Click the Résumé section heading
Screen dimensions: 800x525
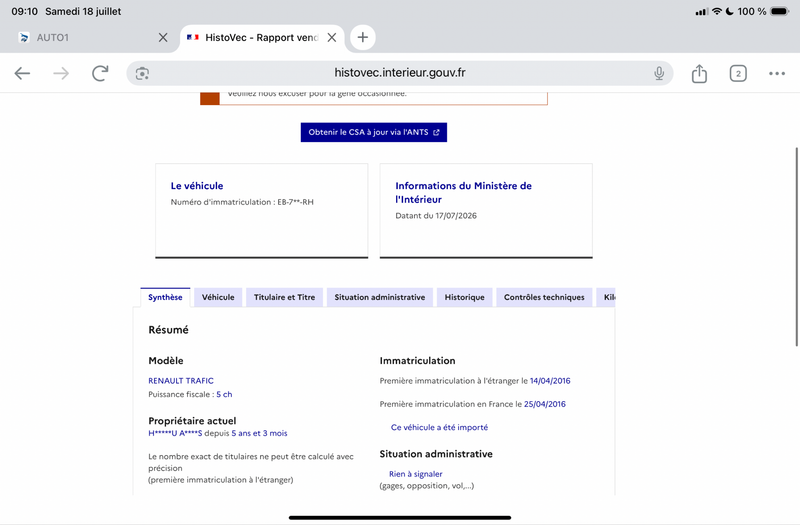tap(168, 330)
